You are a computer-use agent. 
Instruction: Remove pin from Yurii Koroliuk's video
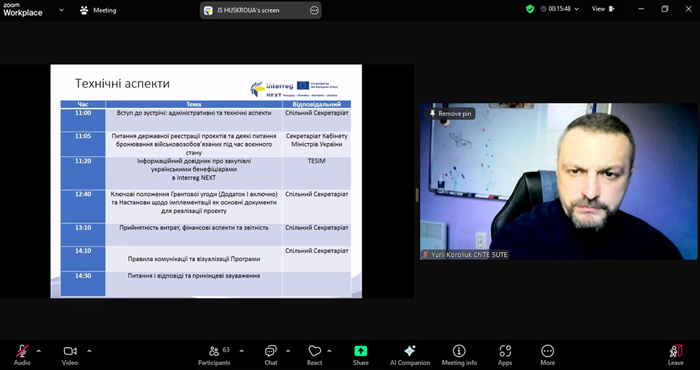450,114
